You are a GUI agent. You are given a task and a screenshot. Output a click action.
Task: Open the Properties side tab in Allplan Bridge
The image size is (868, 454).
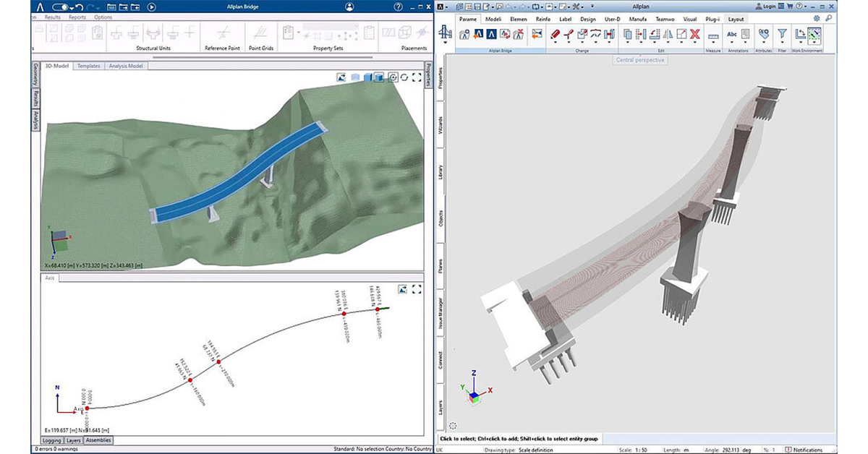(x=428, y=74)
